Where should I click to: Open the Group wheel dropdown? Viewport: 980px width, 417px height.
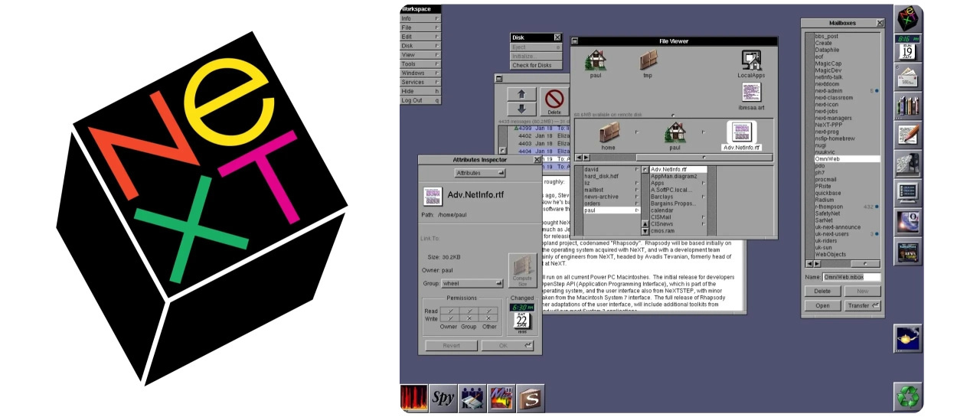tap(472, 283)
